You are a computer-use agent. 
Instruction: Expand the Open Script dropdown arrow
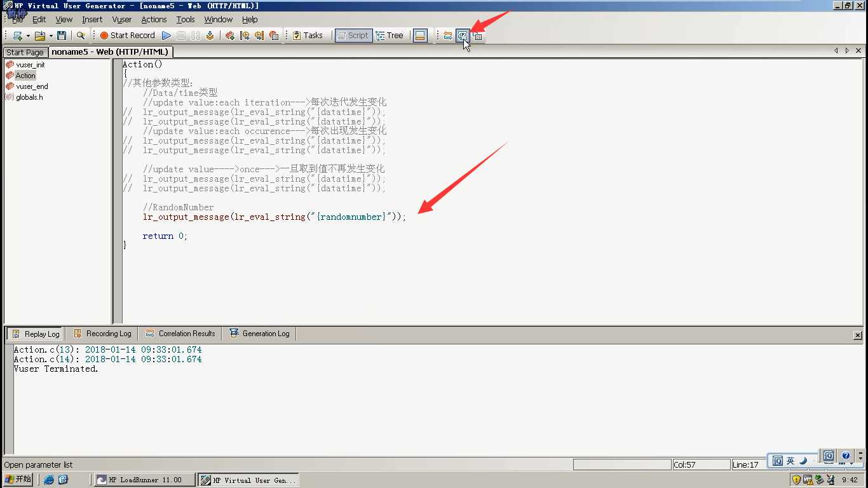(50, 36)
